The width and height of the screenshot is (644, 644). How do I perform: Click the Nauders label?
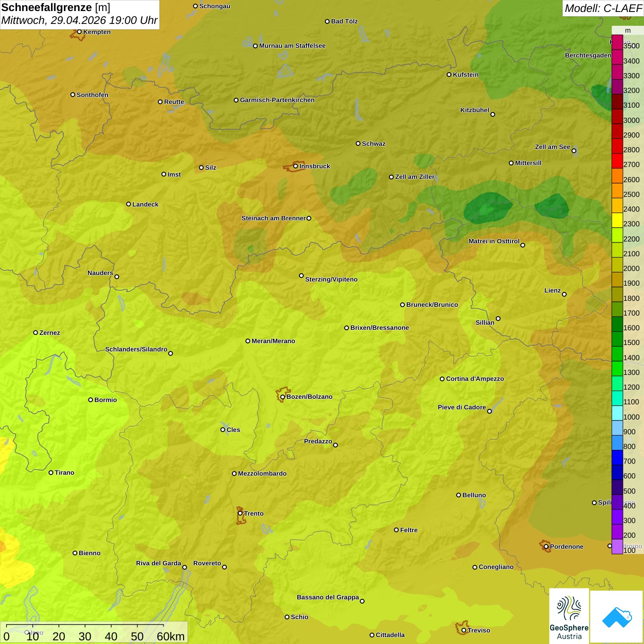click(x=100, y=273)
